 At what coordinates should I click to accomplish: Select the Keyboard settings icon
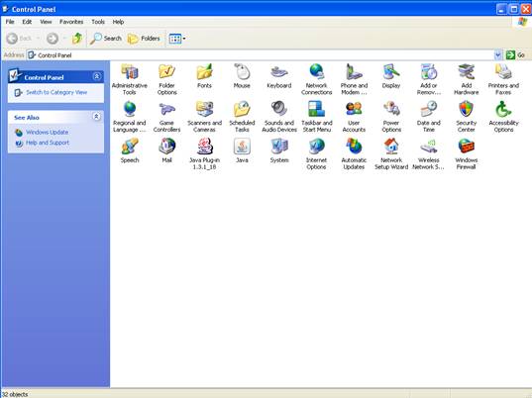coord(279,72)
